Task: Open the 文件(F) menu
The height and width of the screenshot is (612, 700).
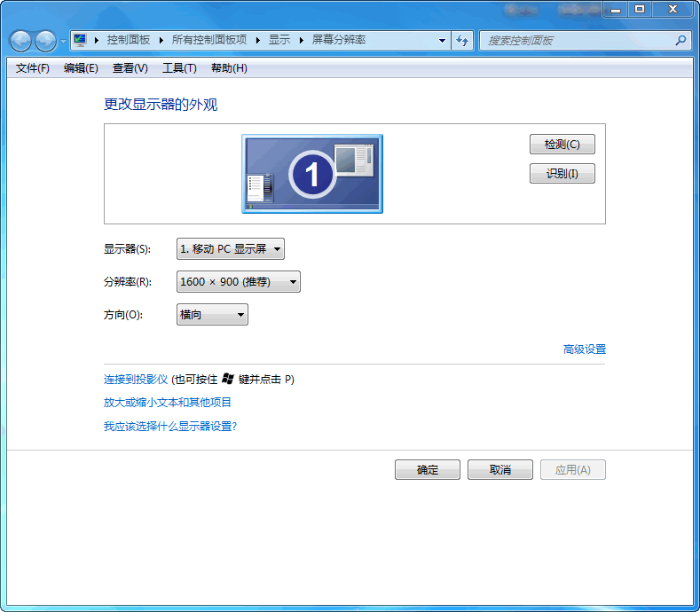Action: (x=33, y=68)
